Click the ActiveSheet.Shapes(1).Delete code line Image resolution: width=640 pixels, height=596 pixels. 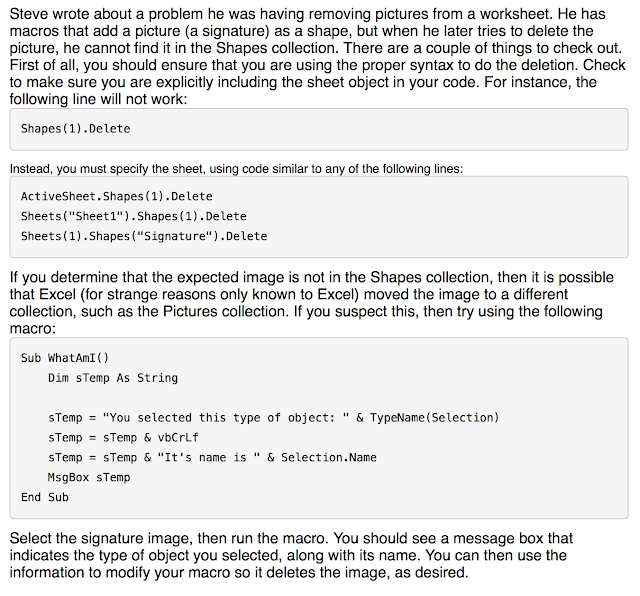[117, 196]
